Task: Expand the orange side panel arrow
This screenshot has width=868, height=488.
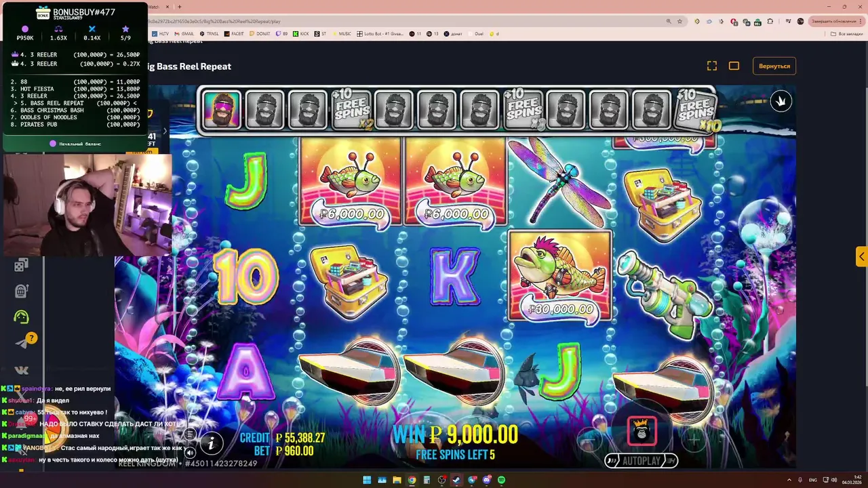Action: [x=861, y=257]
